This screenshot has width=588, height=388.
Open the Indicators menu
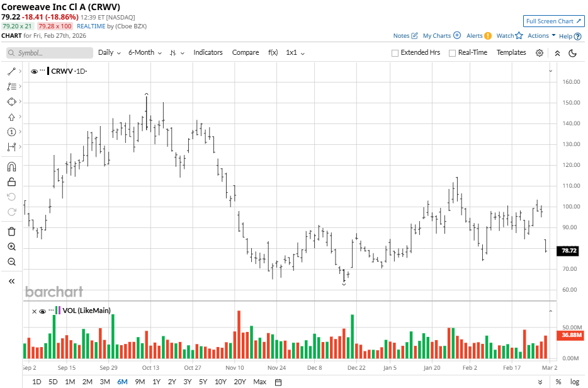tap(208, 52)
